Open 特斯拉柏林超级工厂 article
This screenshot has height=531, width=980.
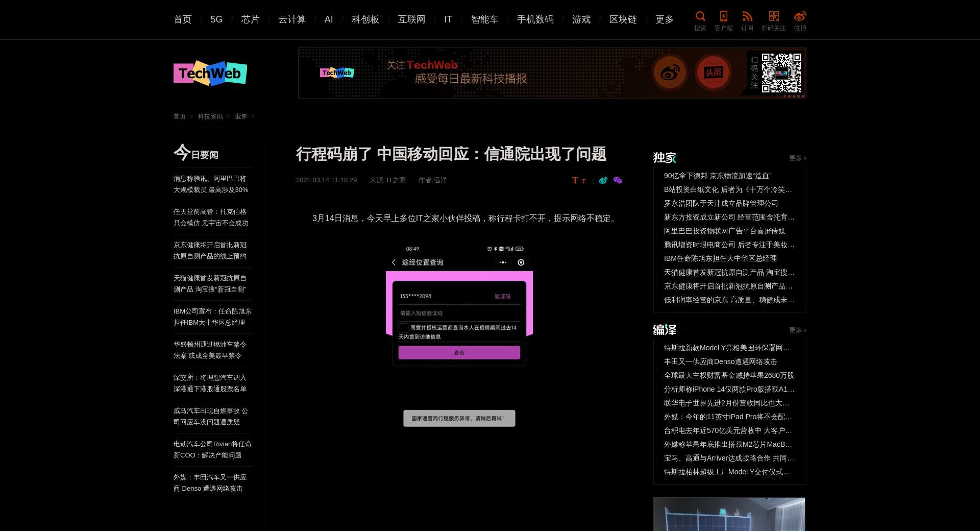coord(727,472)
